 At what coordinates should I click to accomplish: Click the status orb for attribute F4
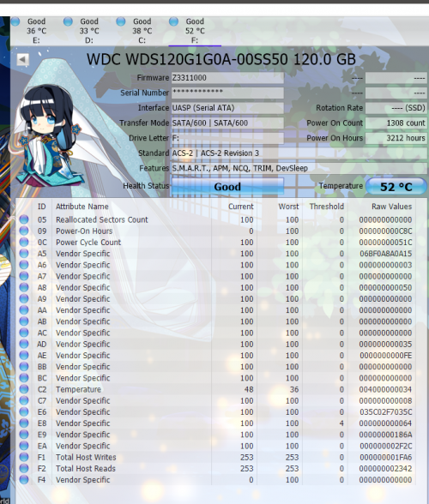tap(24, 480)
